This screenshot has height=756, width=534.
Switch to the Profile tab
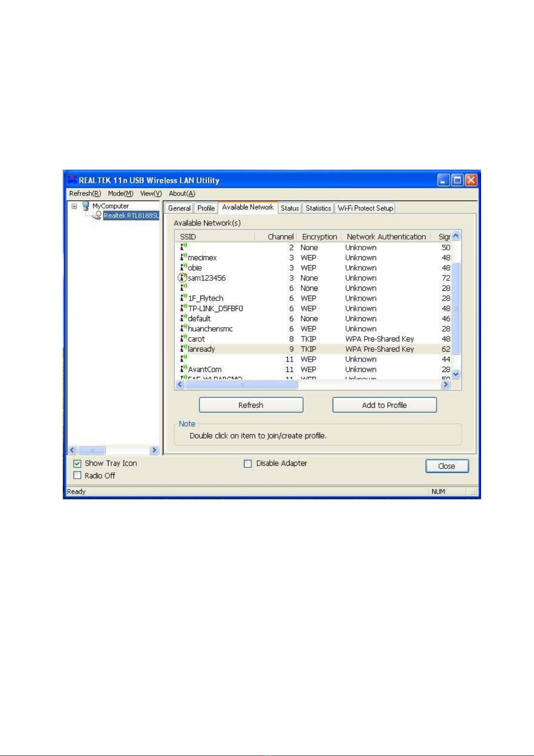coord(206,208)
